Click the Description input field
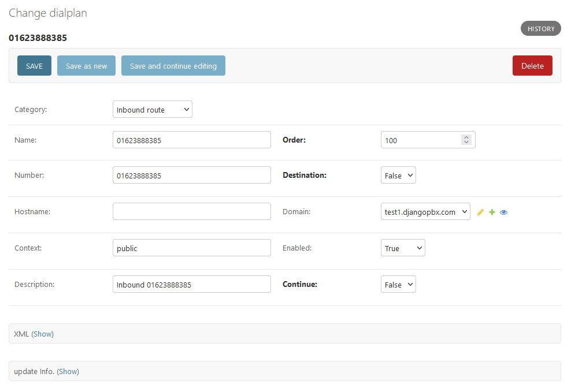The width and height of the screenshot is (571, 392). (191, 285)
